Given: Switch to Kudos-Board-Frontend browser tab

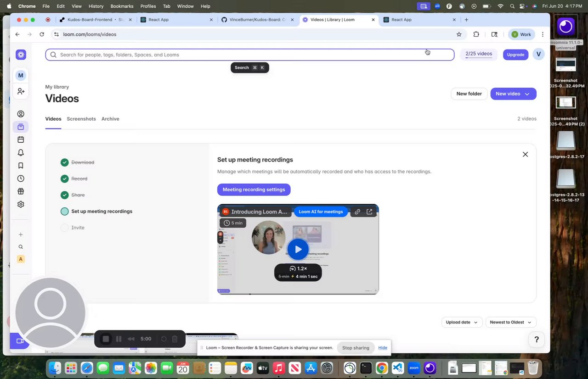Looking at the screenshot, I should [x=96, y=20].
